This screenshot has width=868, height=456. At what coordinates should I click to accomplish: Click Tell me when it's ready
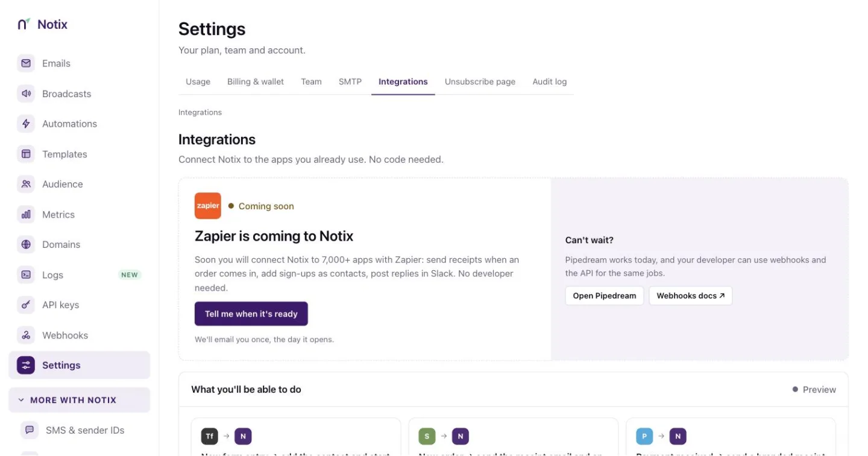[251, 314]
